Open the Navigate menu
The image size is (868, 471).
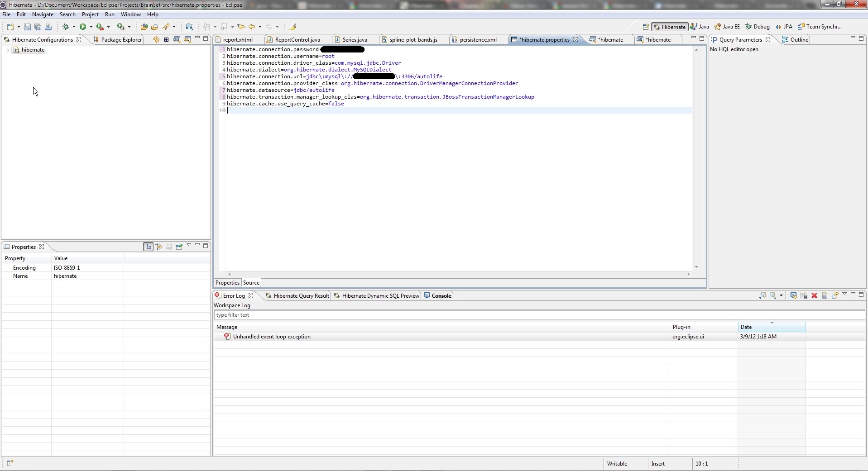point(43,14)
